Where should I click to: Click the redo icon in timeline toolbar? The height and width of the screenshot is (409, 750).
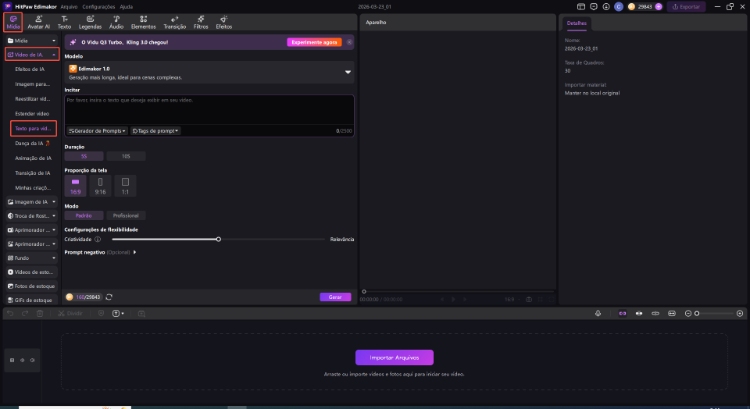(25, 313)
